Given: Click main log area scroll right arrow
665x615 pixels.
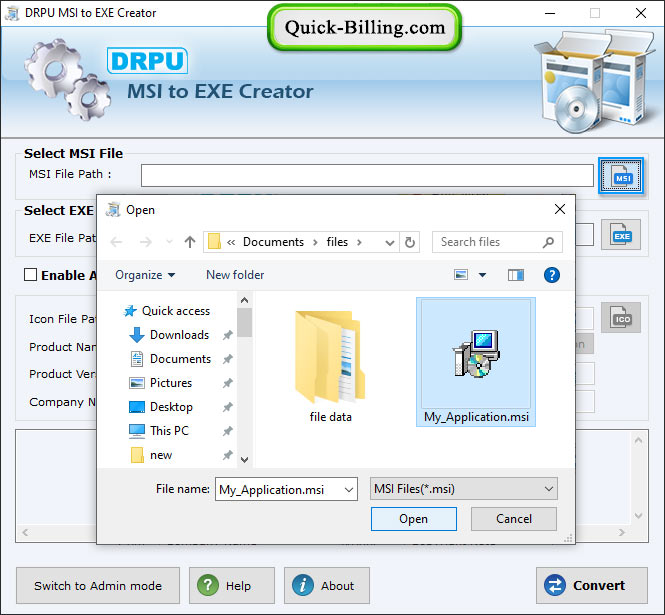Looking at the screenshot, I should [x=622, y=532].
